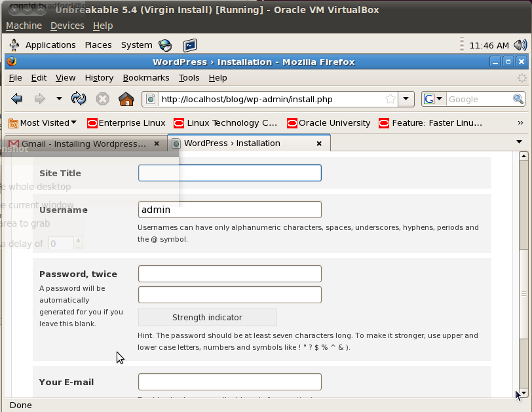This screenshot has width=532, height=412.
Task: Click the Oracle icon beside Enterprise Linux
Action: 92,123
